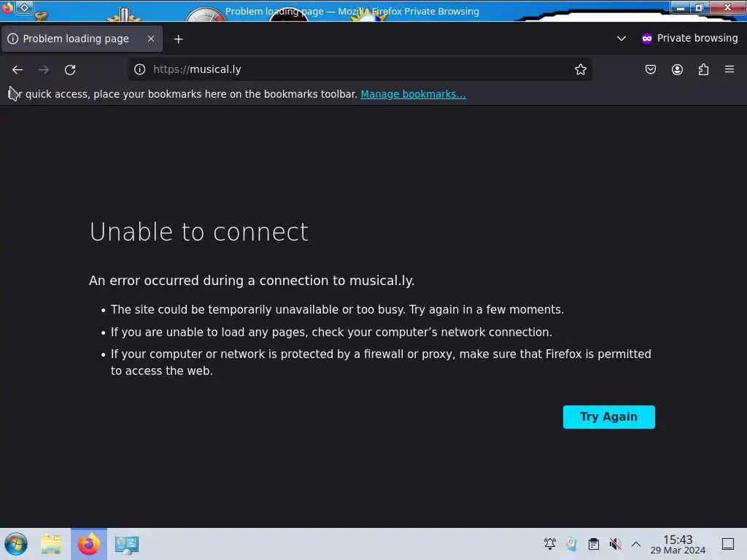Open the Save to Pocket button
747x560 pixels.
[651, 69]
